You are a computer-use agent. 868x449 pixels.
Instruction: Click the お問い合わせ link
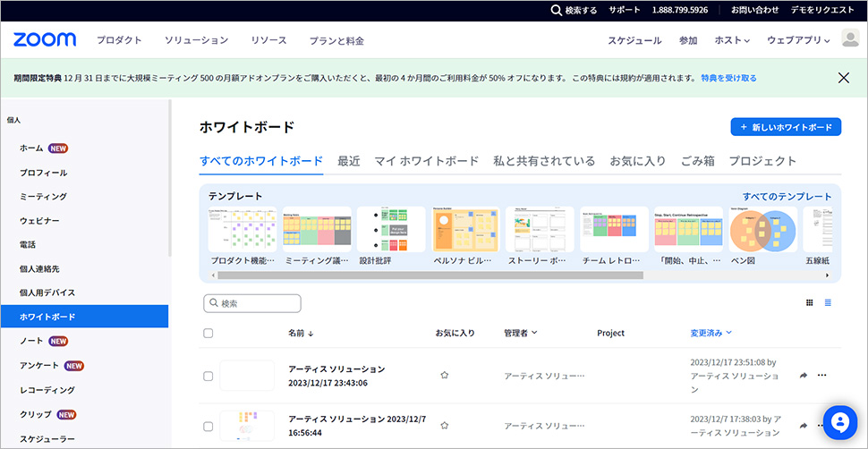(x=755, y=10)
